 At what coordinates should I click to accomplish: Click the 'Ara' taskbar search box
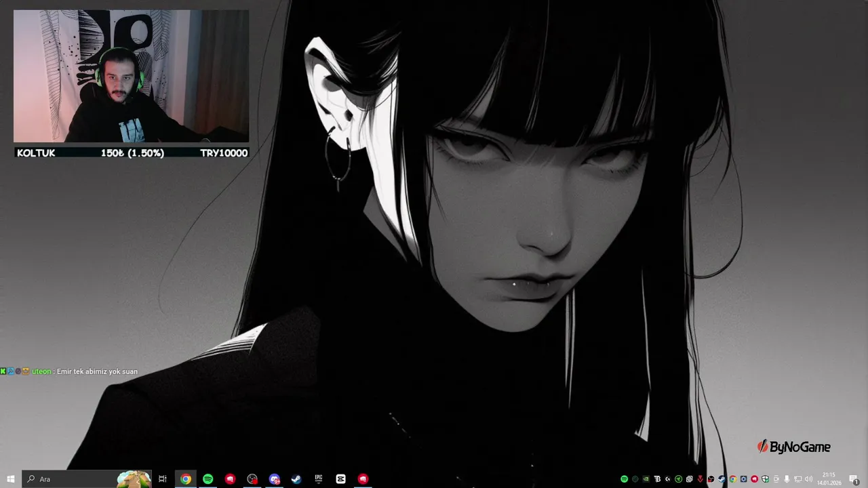pyautogui.click(x=87, y=479)
